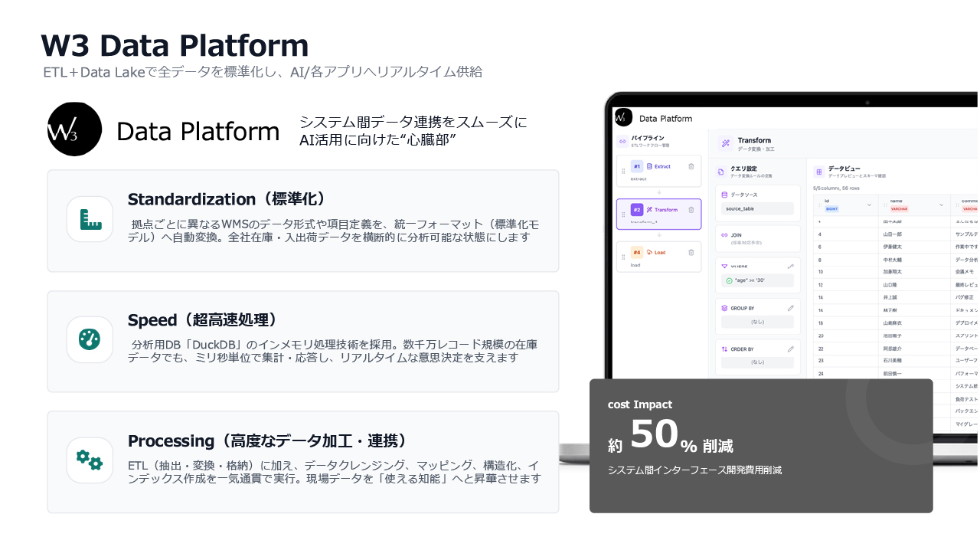Screen dimensions: 980x537
Task: Open the id column dropdown chevron
Action: 868,205
